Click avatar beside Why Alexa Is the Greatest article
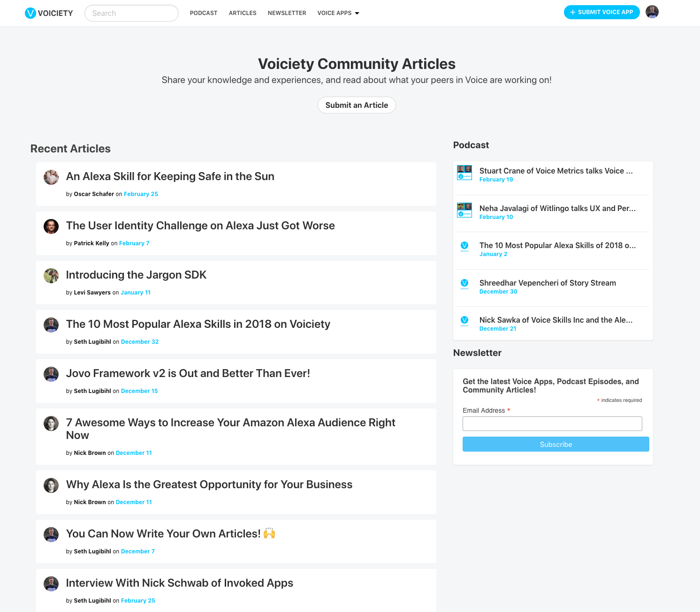 [x=51, y=485]
